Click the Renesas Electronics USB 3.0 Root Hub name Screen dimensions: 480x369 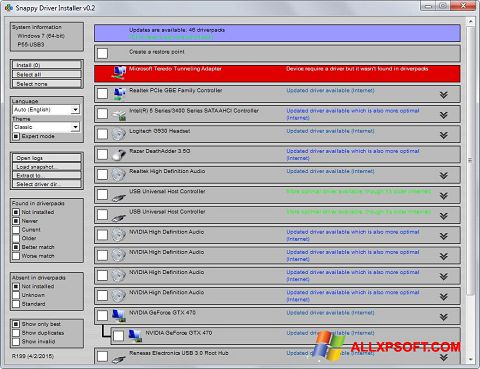[x=179, y=353]
